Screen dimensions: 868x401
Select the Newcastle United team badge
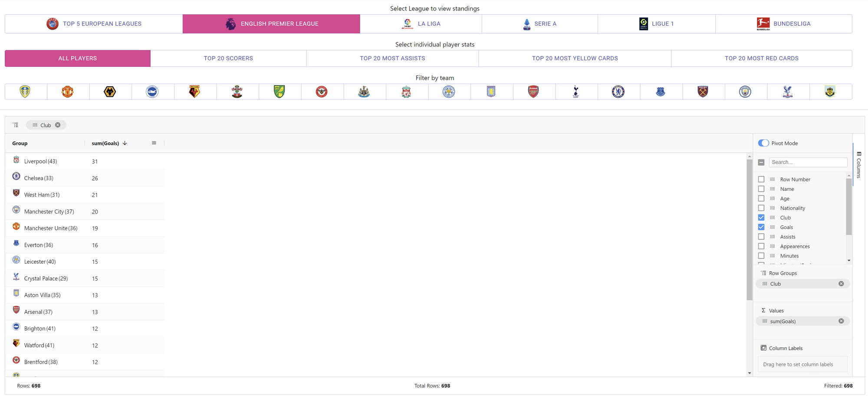[x=364, y=92]
